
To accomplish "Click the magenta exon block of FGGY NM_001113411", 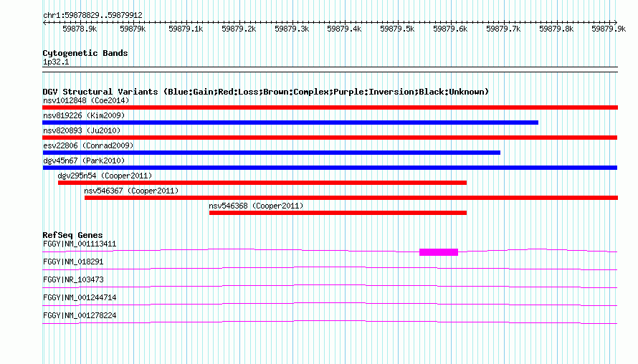I will coord(439,252).
